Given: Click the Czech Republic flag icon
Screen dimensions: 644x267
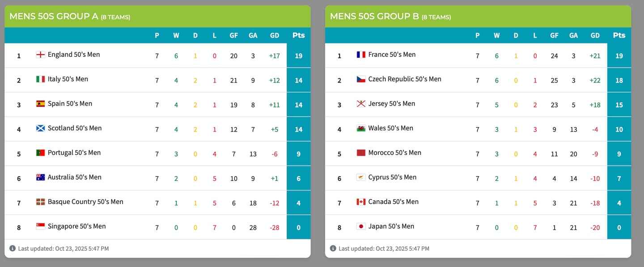Looking at the screenshot, I should click(x=361, y=79).
